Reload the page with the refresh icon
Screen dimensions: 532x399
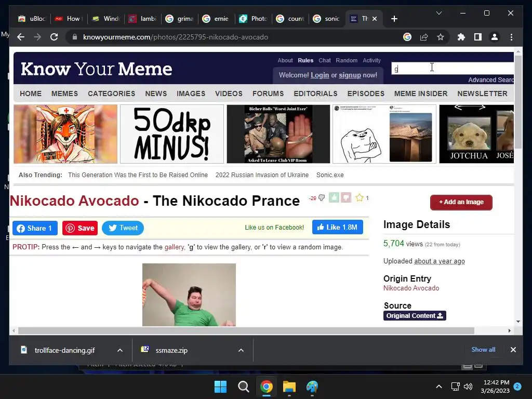[x=54, y=37]
